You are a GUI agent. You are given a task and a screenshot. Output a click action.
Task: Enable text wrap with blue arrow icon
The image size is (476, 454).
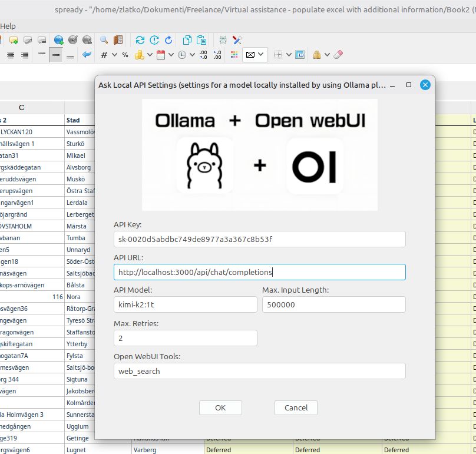87,55
